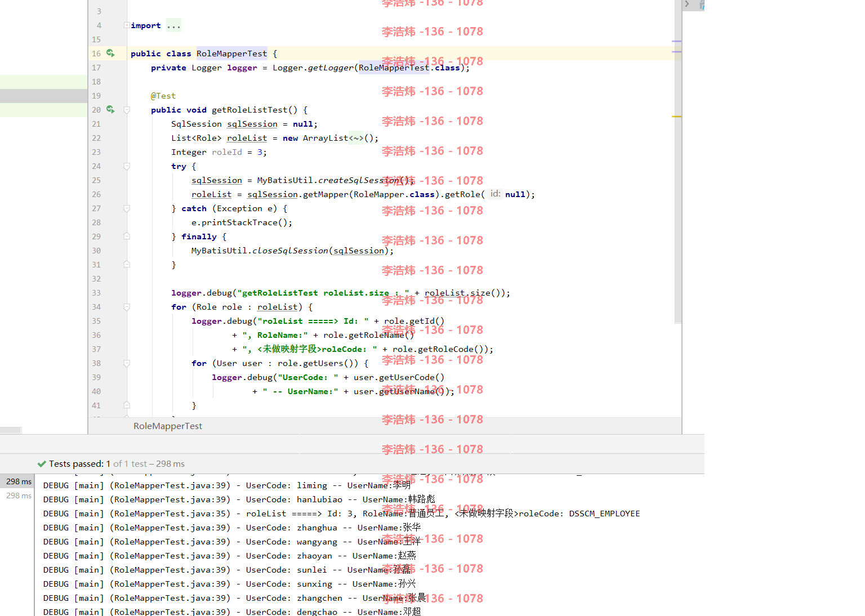
Task: Click the chevron arrow at top right corner
Action: tap(686, 4)
